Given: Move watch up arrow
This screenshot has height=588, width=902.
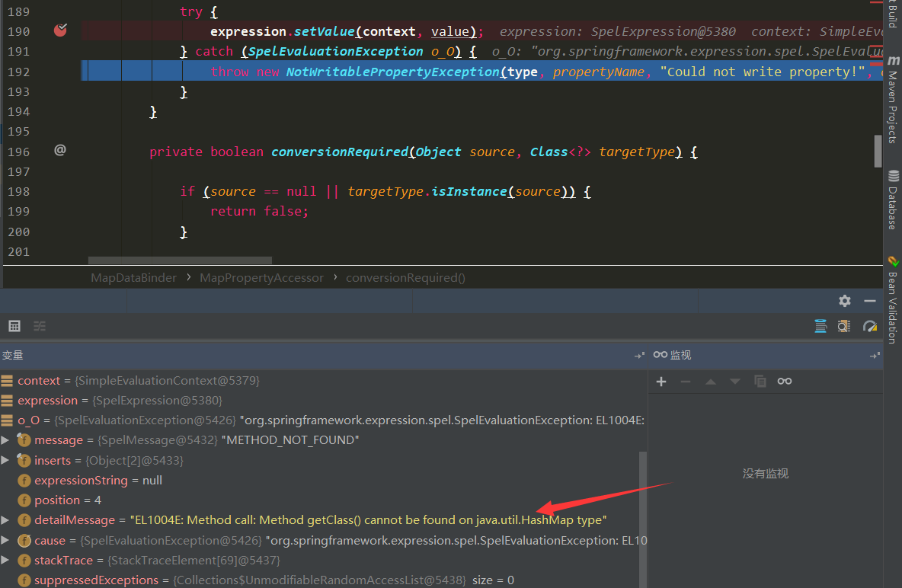Looking at the screenshot, I should tap(711, 382).
